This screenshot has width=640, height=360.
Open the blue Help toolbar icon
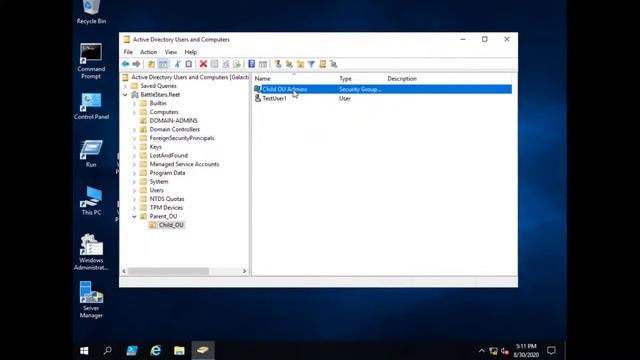[x=251, y=64]
